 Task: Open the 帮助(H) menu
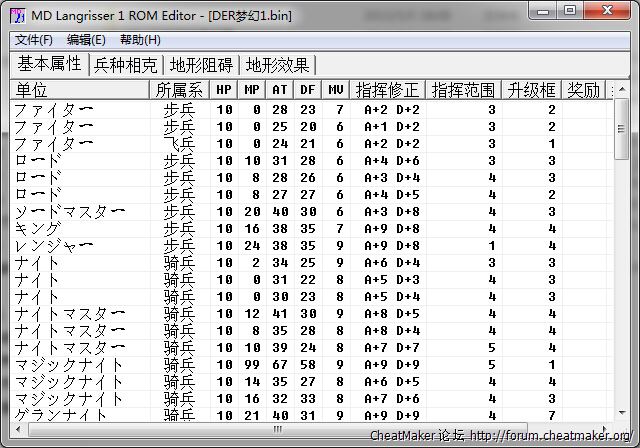140,40
